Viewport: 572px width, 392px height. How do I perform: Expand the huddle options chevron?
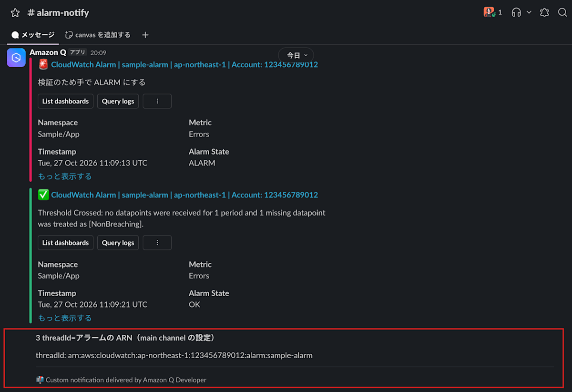click(x=529, y=12)
